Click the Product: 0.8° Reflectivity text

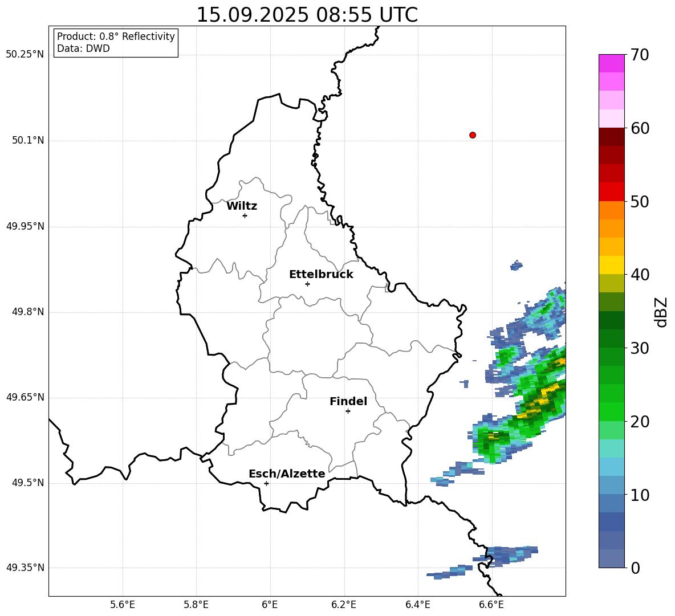click(x=116, y=36)
